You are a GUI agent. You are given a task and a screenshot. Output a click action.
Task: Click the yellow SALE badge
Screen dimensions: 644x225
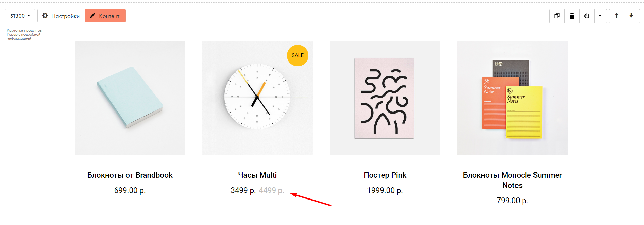click(x=298, y=55)
